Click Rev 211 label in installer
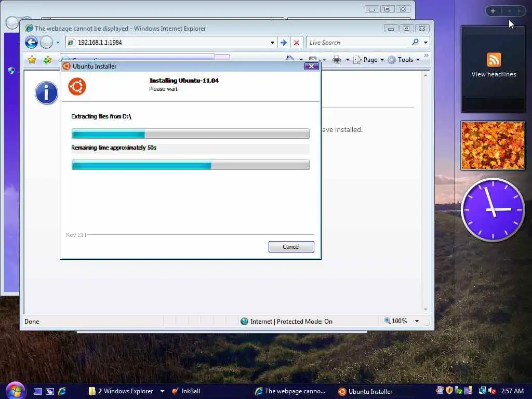The image size is (532, 399). click(x=76, y=235)
